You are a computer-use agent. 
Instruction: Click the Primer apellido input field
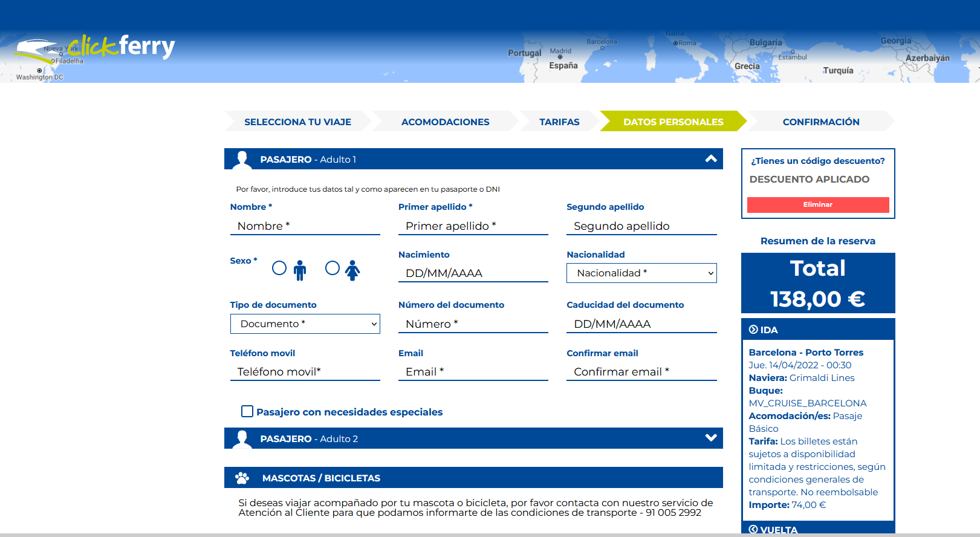click(473, 226)
